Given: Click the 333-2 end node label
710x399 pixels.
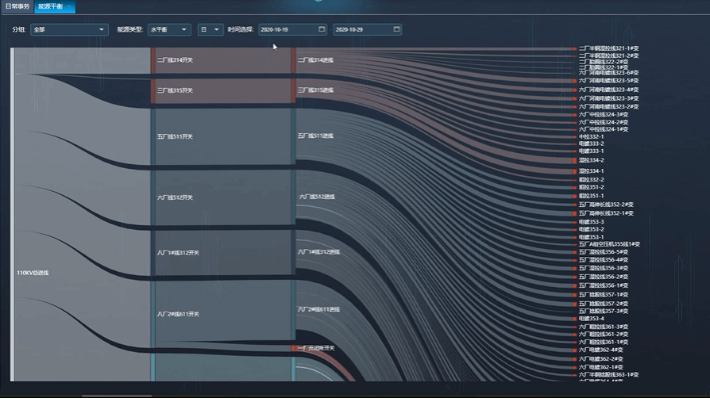Looking at the screenshot, I should [x=591, y=144].
